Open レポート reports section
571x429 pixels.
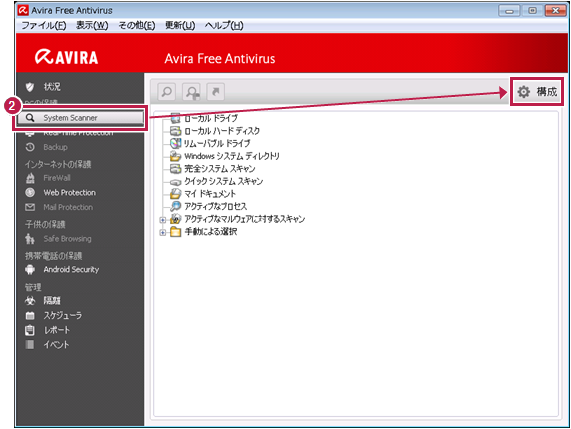coord(56,330)
